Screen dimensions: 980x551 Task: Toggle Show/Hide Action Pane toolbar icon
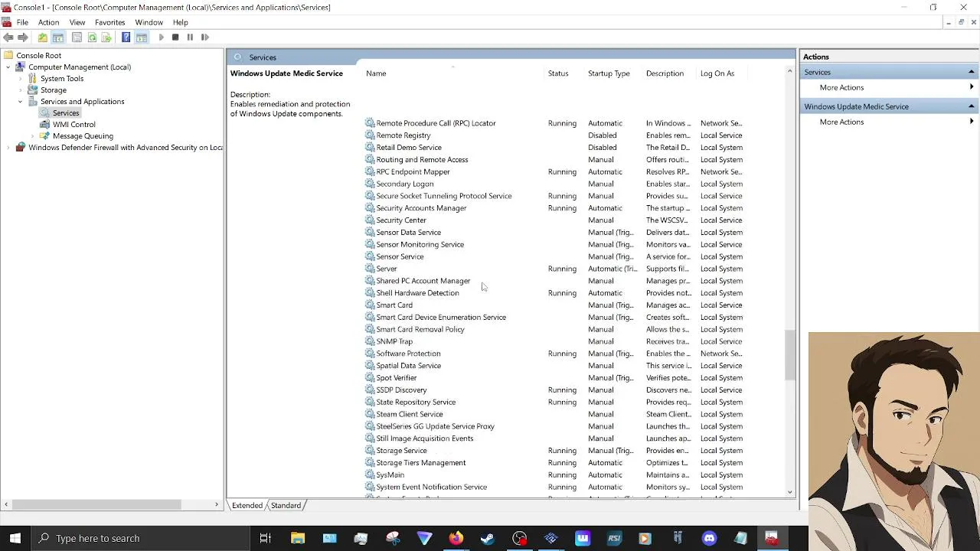click(x=141, y=37)
